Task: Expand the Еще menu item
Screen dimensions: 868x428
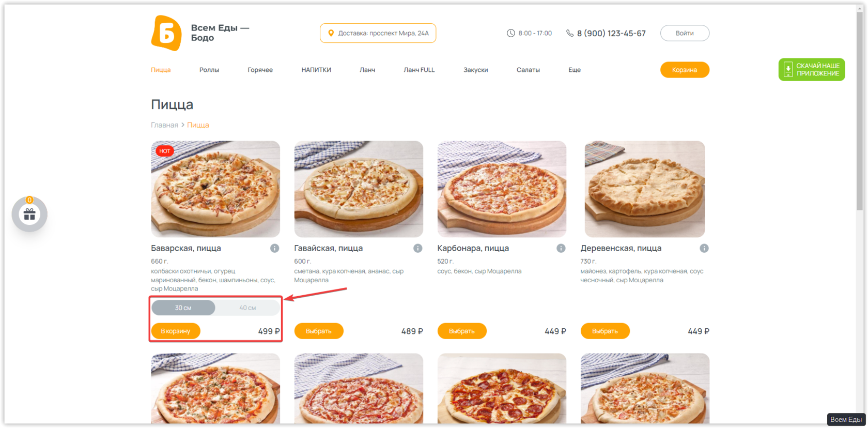Action: [x=574, y=70]
